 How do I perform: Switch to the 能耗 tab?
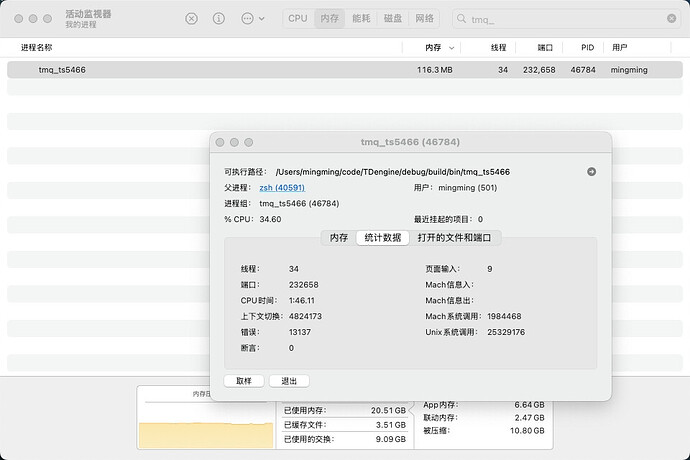(x=361, y=18)
